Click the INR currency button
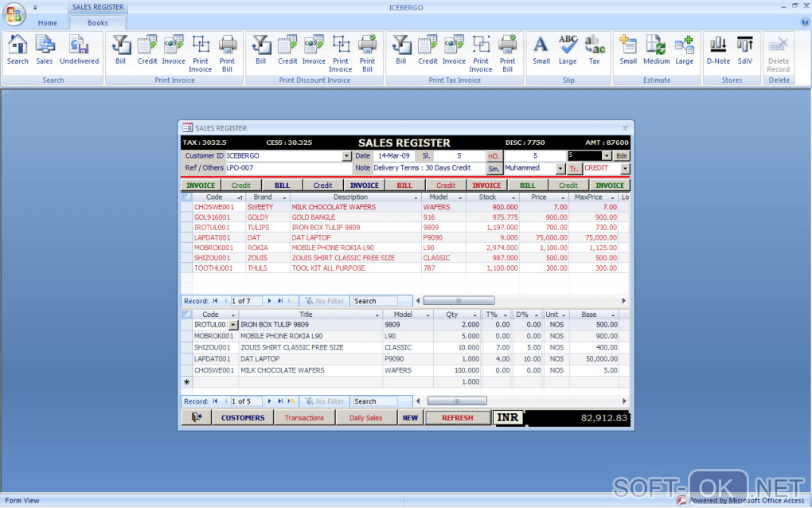This screenshot has height=508, width=812. (x=508, y=417)
